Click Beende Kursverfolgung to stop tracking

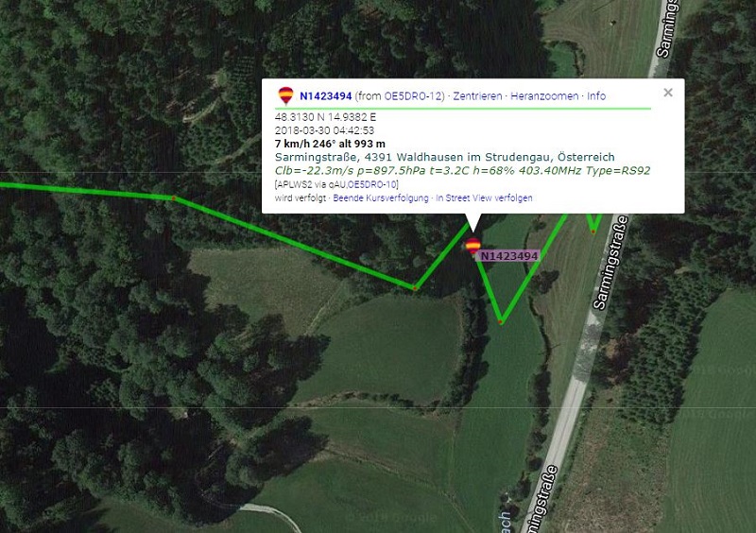[381, 198]
